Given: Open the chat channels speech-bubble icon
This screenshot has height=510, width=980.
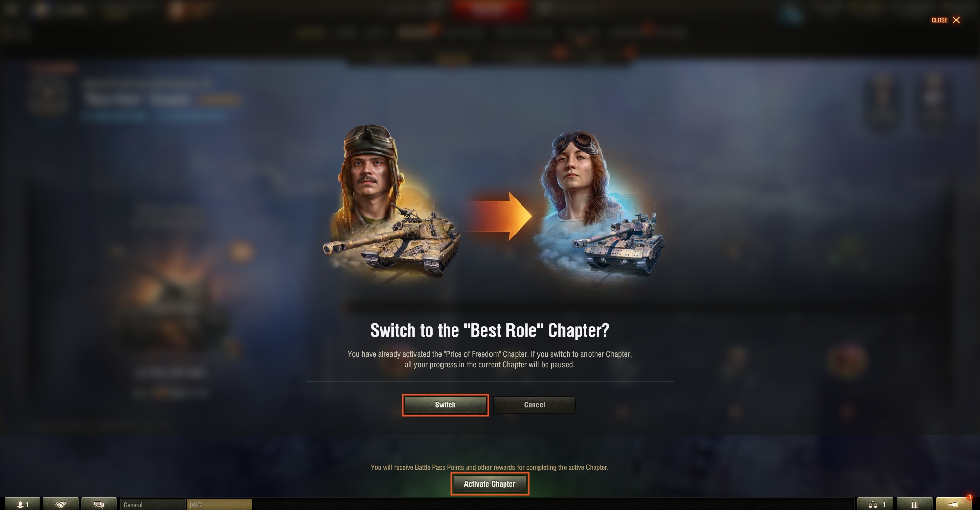Looking at the screenshot, I should [99, 504].
